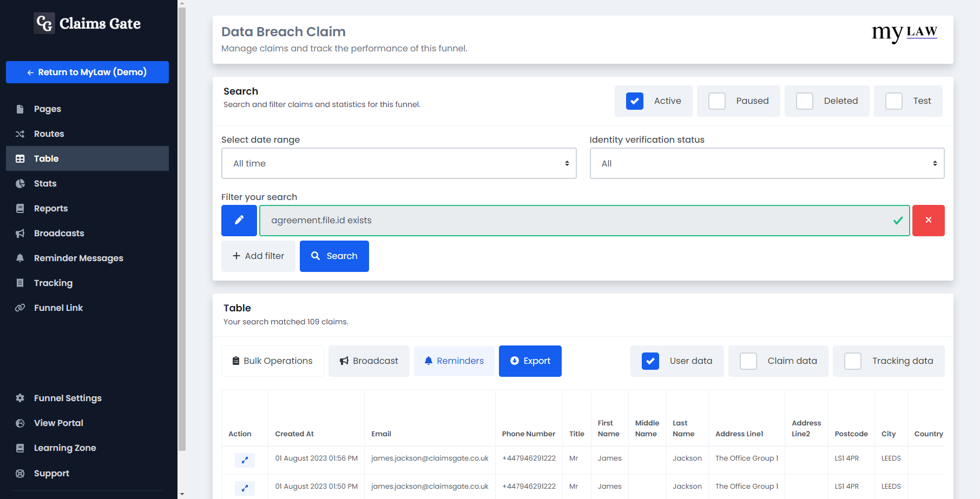Viewport: 980px width, 499px height.
Task: Click the email in the 01:56 PM row
Action: (430, 458)
